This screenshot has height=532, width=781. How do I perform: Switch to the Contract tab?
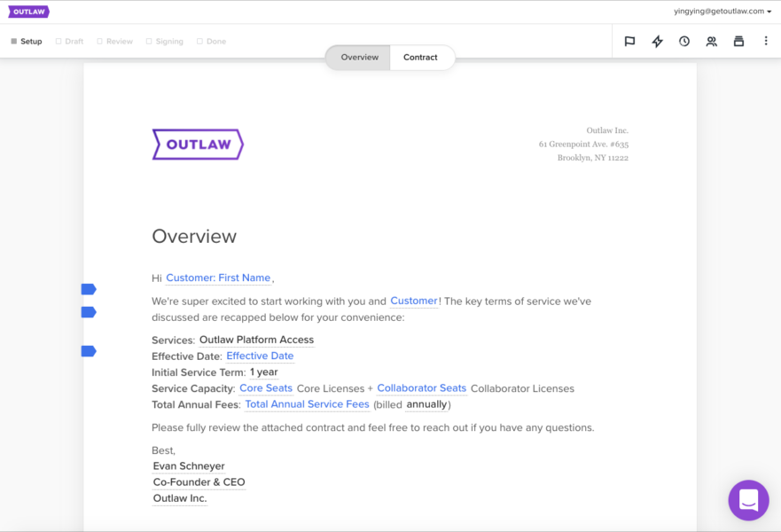420,58
